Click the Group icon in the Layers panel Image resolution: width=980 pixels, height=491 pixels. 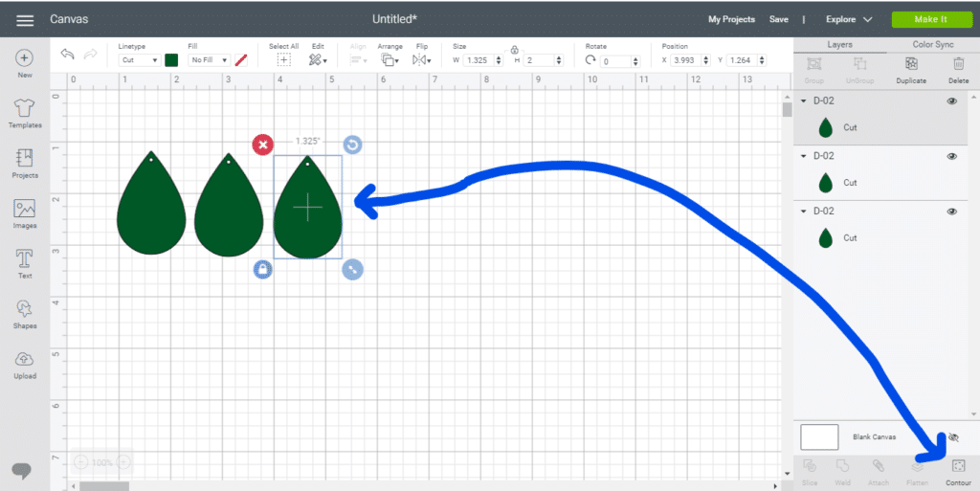(x=813, y=64)
